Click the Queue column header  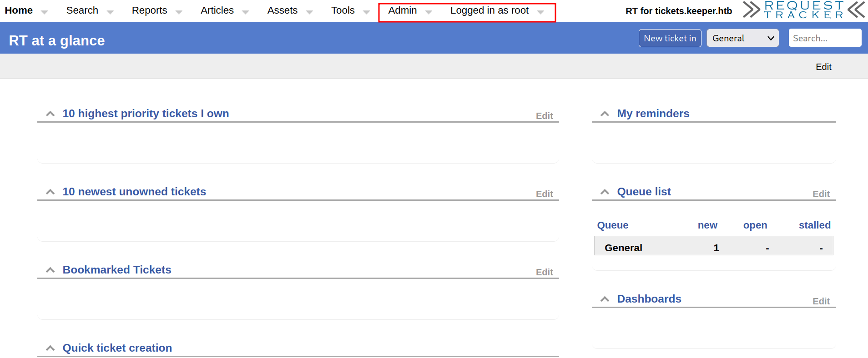tap(613, 225)
